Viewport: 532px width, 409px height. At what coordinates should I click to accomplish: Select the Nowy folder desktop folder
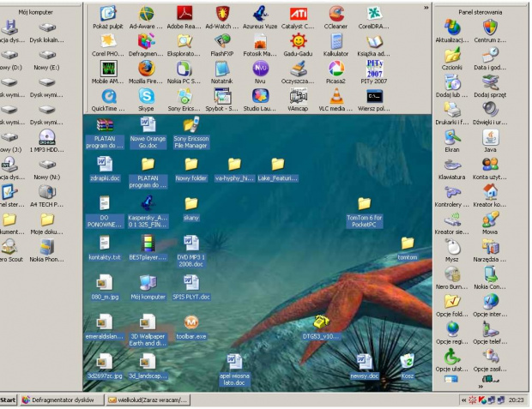pos(191,169)
